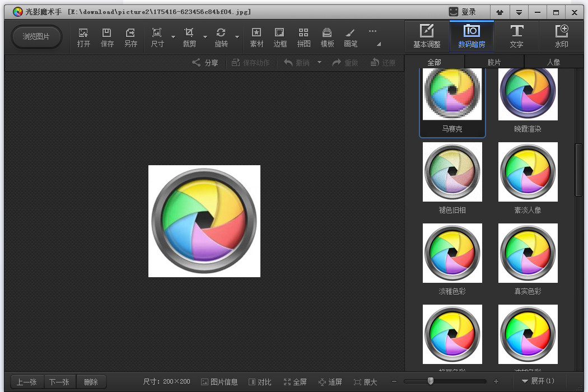Expand the 旋转 rotate dropdown arrow
This screenshot has width=588, height=392.
(237, 37)
